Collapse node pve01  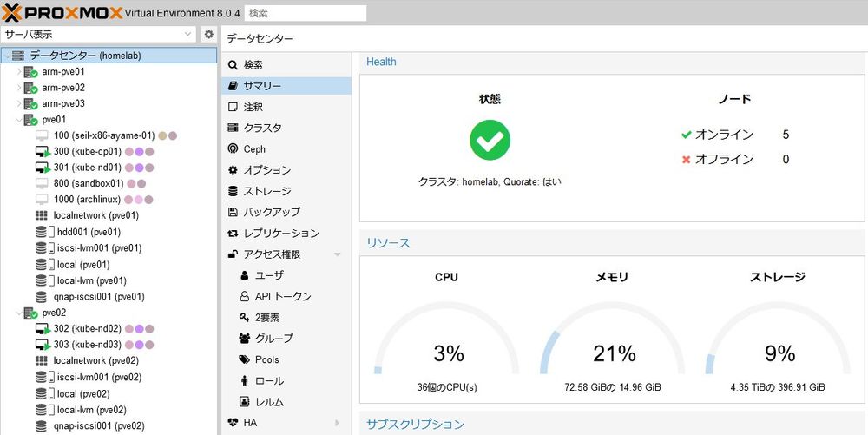19,120
